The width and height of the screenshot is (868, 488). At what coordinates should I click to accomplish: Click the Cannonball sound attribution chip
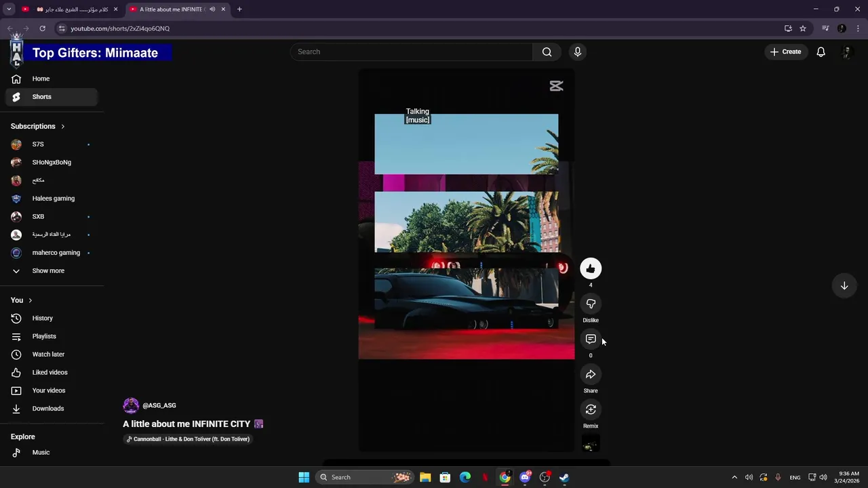click(x=188, y=439)
